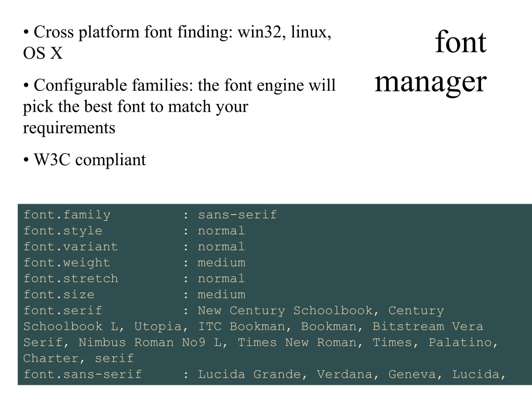
Task: Click the 'font.size' config key
Action: [x=59, y=294]
